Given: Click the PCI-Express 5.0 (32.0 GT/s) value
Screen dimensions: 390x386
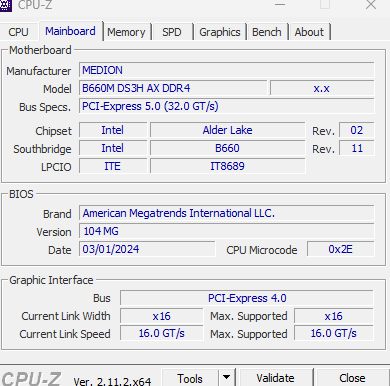Looking at the screenshot, I should (227, 106).
